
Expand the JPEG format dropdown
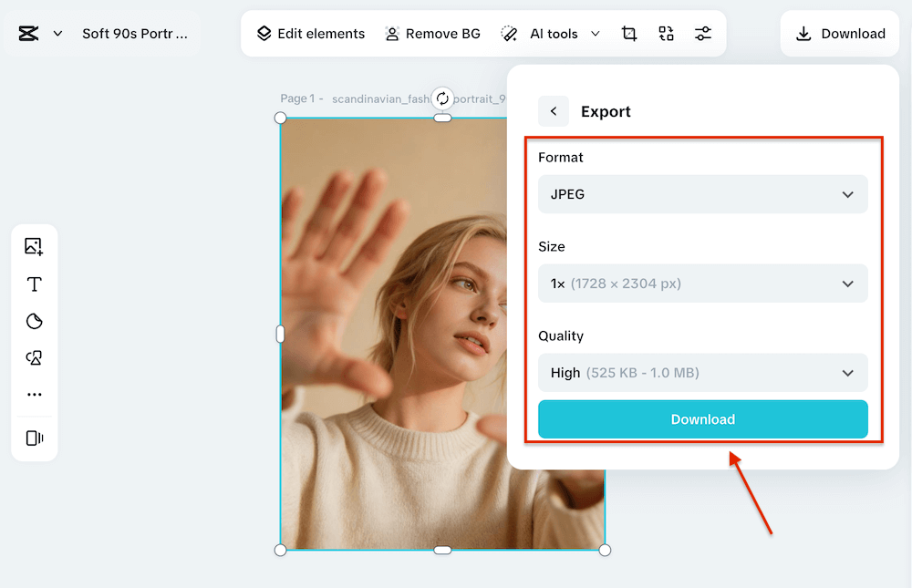702,194
